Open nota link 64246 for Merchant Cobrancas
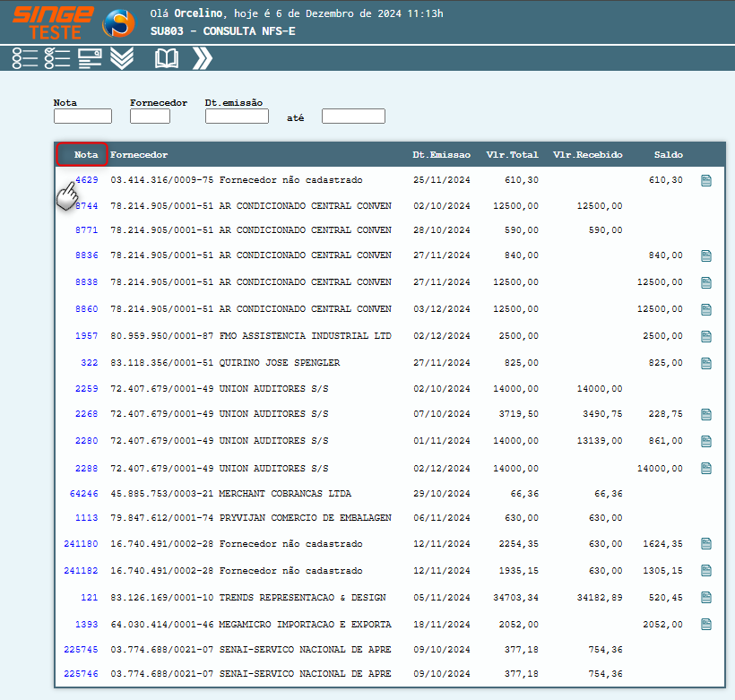Image resolution: width=735 pixels, height=700 pixels. tap(83, 494)
